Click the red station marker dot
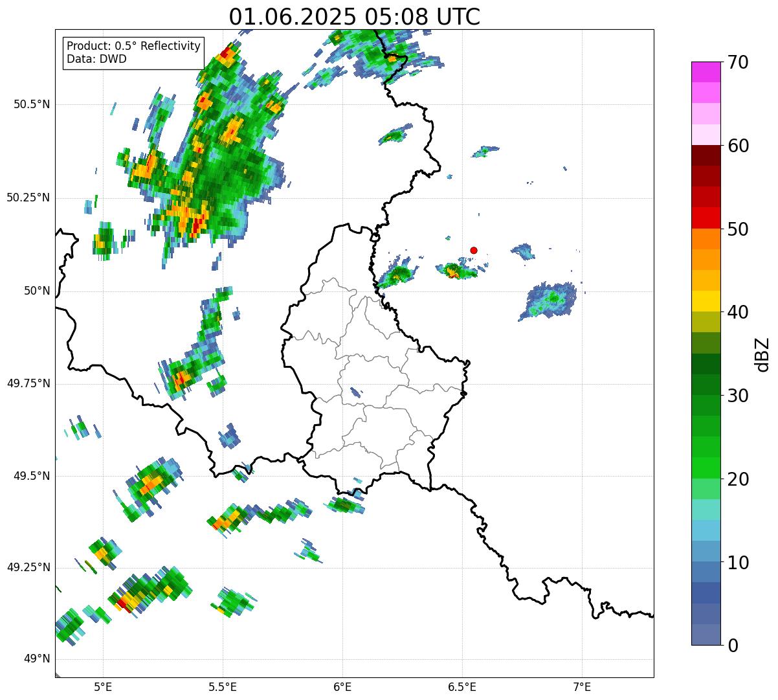This screenshot has height=700, width=778. (474, 250)
